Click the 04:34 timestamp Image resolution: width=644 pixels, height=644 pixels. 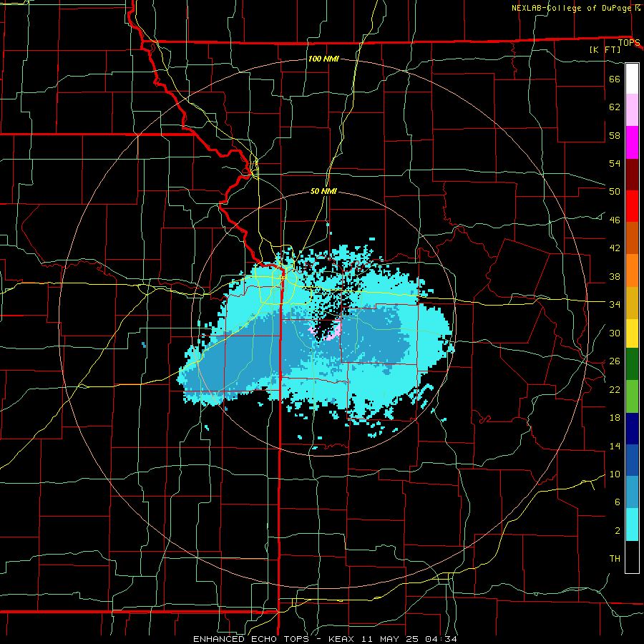coord(441,639)
